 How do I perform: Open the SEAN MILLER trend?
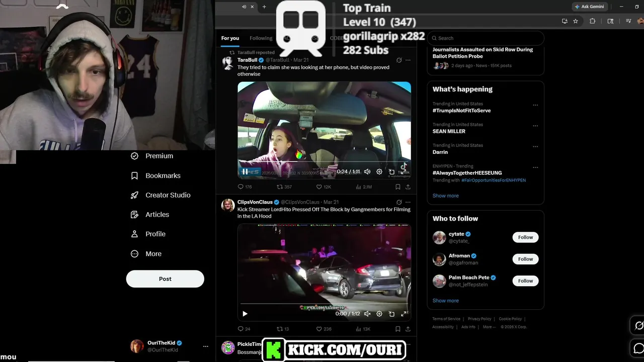[449, 131]
